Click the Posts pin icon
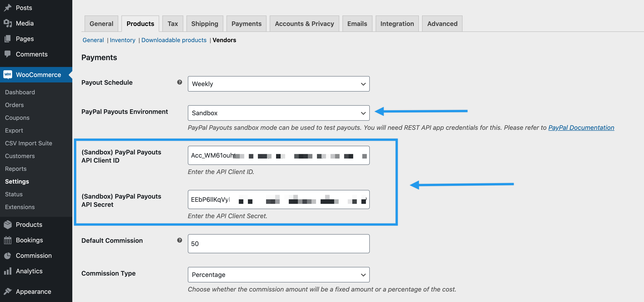Image resolution: width=644 pixels, height=302 pixels. [x=8, y=8]
